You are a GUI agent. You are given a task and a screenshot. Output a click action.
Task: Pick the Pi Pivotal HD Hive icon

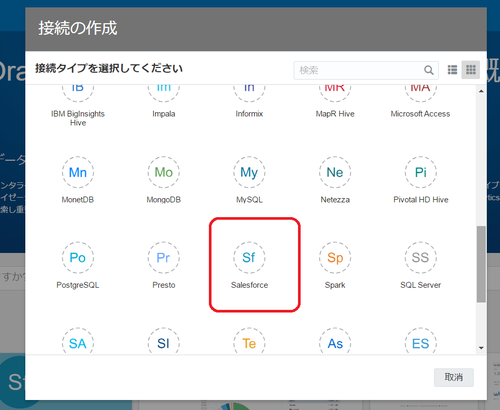point(421,172)
